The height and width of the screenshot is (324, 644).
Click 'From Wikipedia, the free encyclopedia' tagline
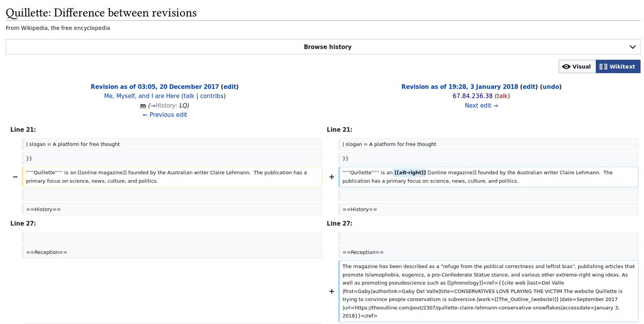[58, 28]
